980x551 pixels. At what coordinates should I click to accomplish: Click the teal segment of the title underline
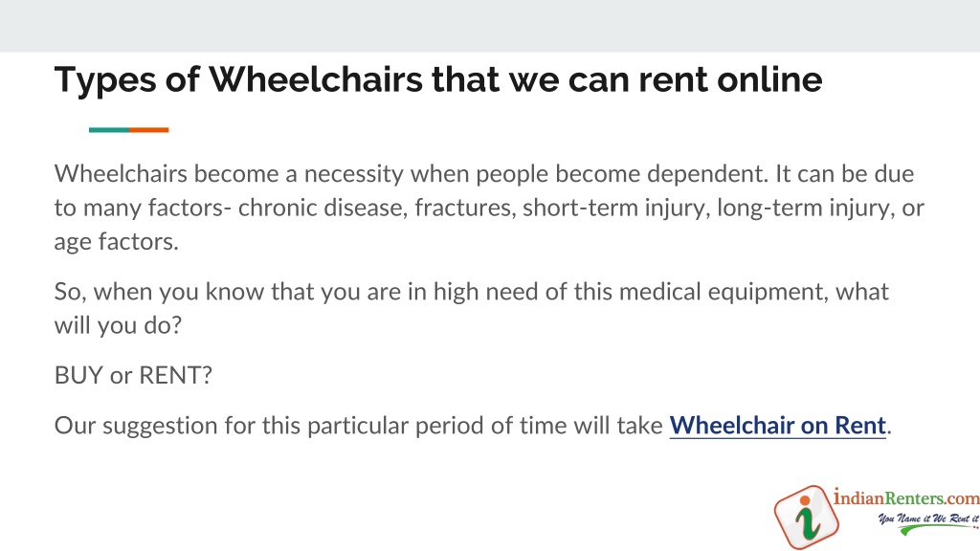109,130
